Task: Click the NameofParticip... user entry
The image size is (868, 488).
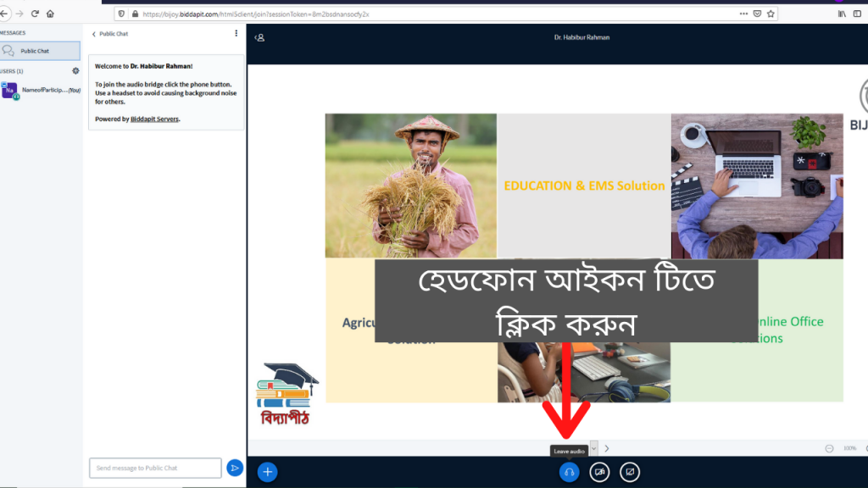Action: (x=41, y=90)
